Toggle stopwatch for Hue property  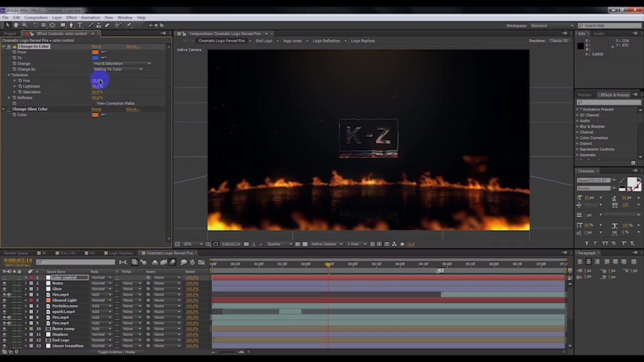[x=20, y=80]
